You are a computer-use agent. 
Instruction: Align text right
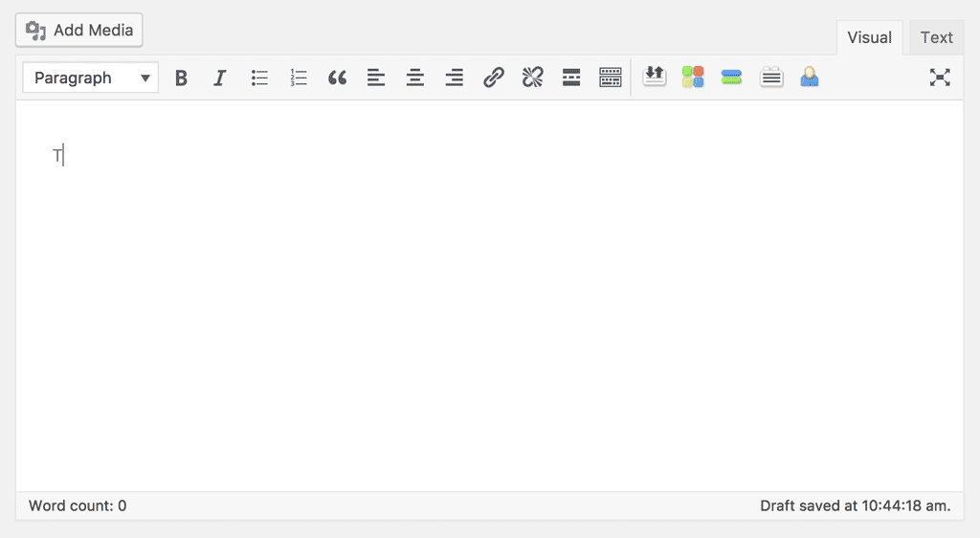click(455, 78)
